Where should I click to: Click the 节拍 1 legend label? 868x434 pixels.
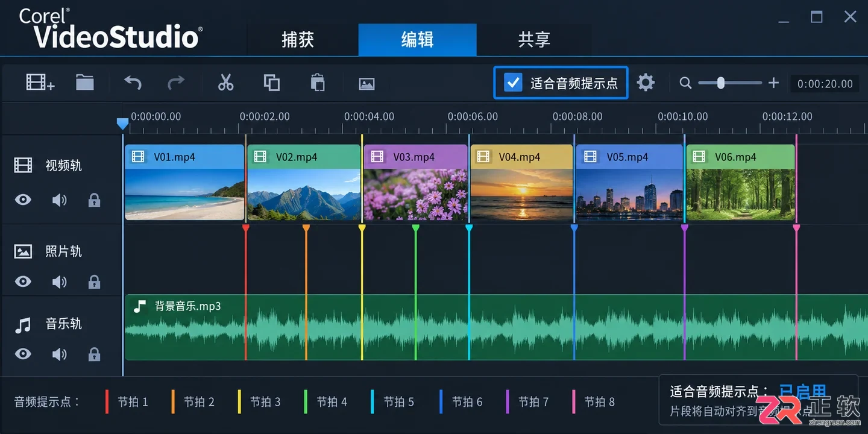point(133,401)
